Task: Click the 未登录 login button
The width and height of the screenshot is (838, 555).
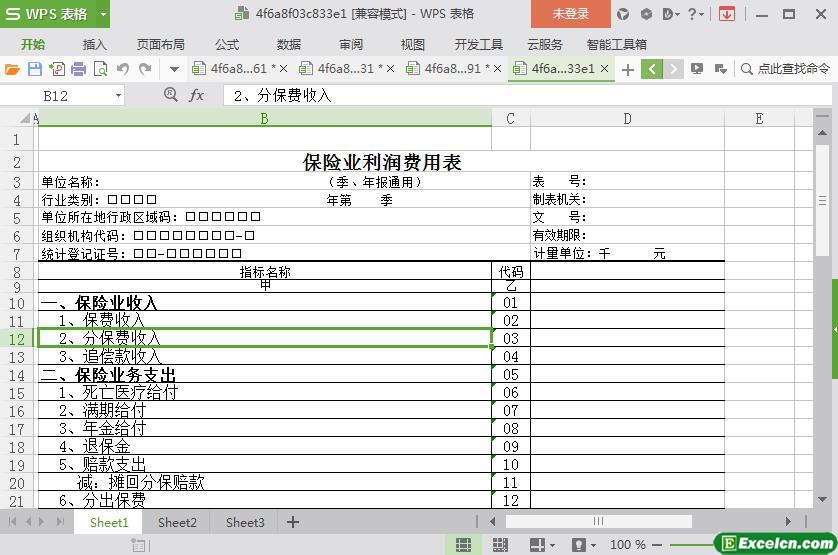Action: click(571, 14)
